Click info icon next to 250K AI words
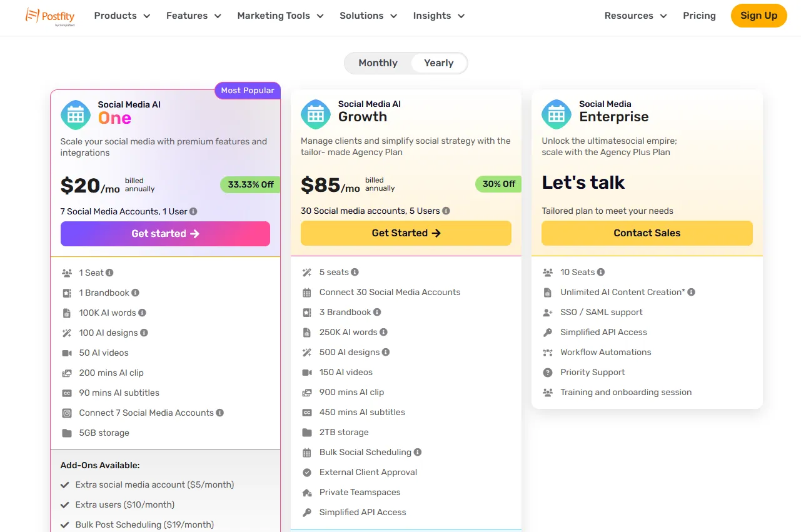Screen dimensions: 801x532 tap(383, 332)
